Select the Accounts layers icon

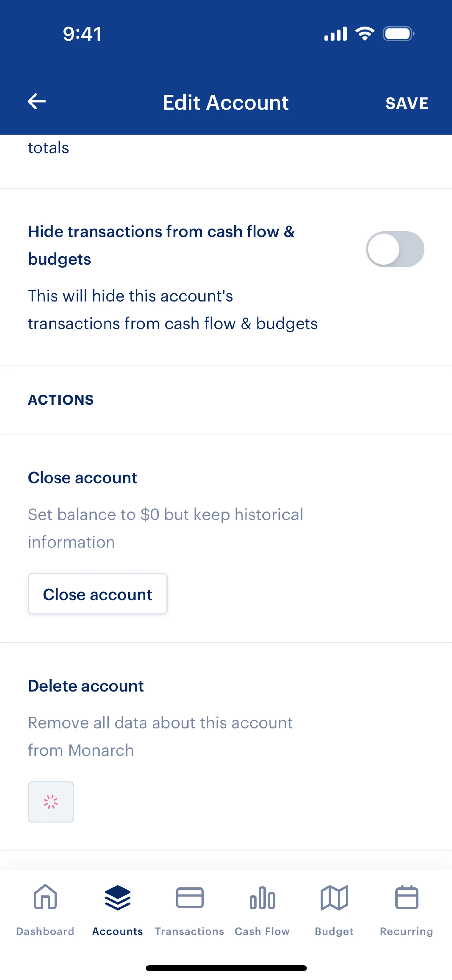117,897
